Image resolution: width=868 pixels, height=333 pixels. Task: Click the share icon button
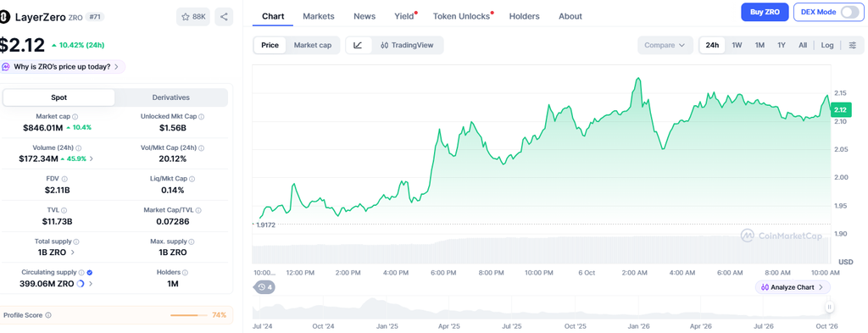tap(224, 17)
